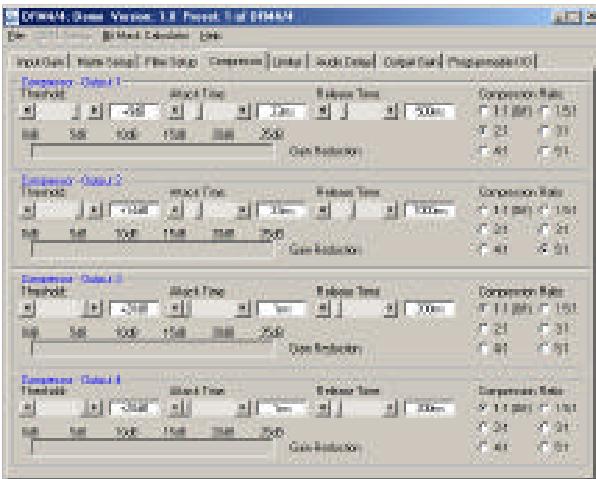The height and width of the screenshot is (479, 596).
Task: Click Output 4 Release Time value field
Action: pos(430,408)
